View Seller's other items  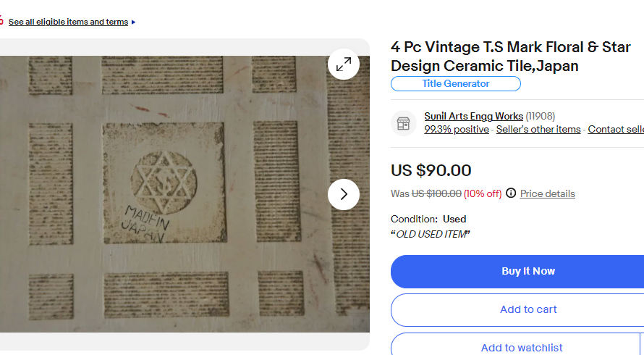538,129
